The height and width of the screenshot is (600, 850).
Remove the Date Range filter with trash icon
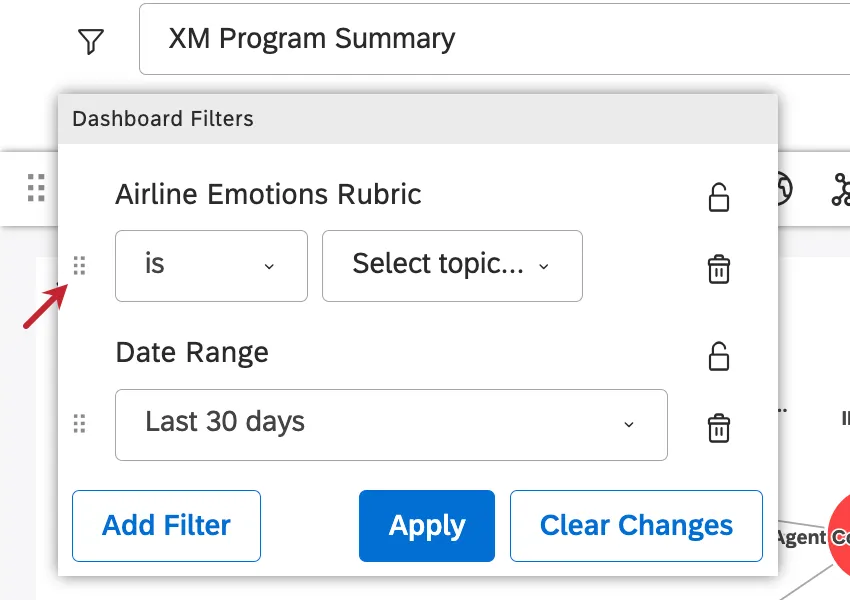[718, 427]
